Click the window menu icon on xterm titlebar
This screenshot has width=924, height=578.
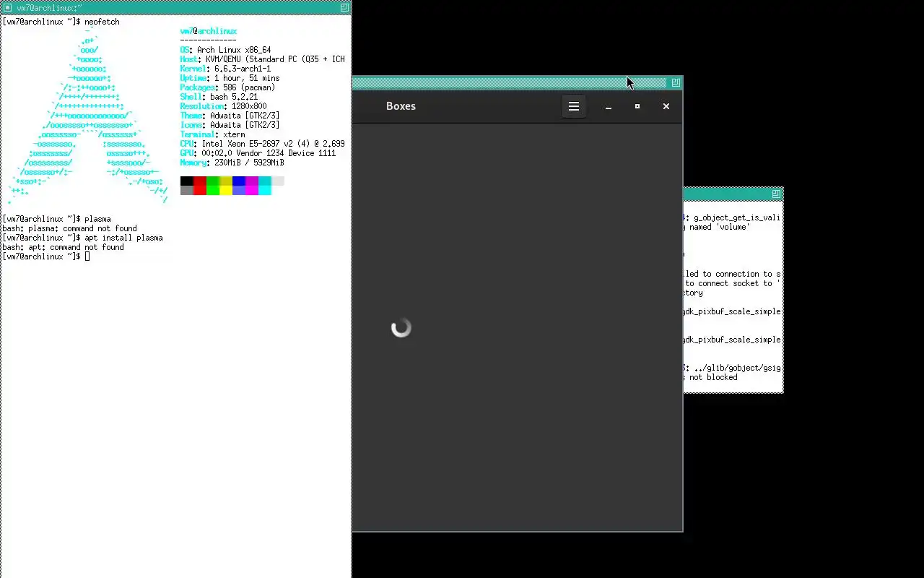click(x=6, y=7)
